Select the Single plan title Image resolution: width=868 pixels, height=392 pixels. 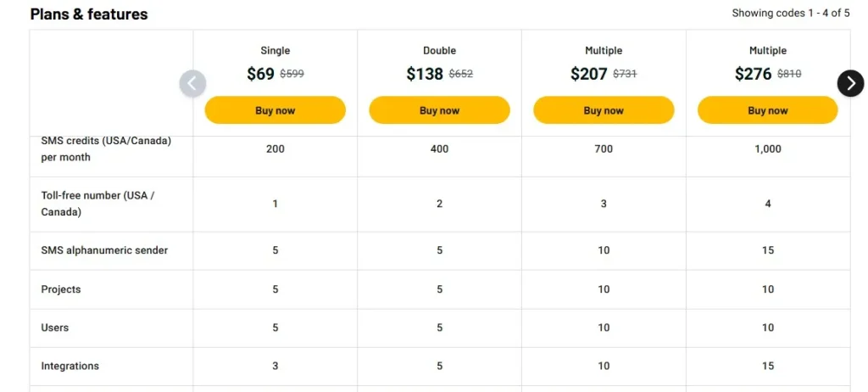pos(275,51)
